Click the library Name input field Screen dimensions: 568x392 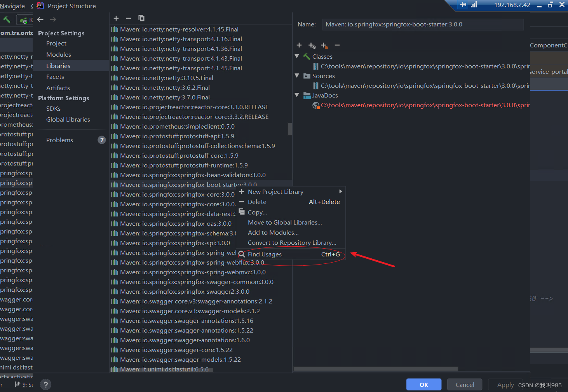(423, 24)
